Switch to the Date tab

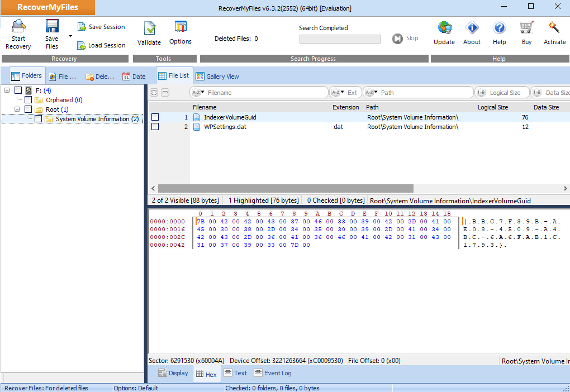click(x=134, y=77)
